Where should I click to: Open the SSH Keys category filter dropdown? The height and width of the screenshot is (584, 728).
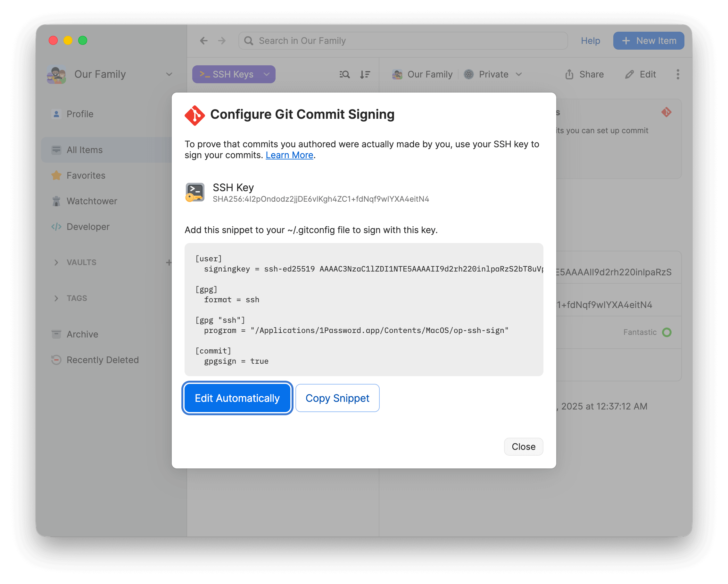pyautogui.click(x=234, y=74)
